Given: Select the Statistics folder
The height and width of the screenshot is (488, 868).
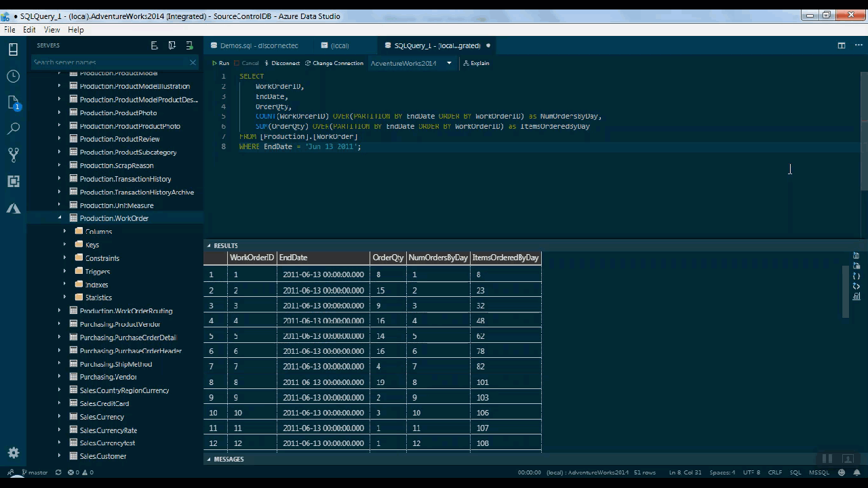Looking at the screenshot, I should pyautogui.click(x=98, y=298).
